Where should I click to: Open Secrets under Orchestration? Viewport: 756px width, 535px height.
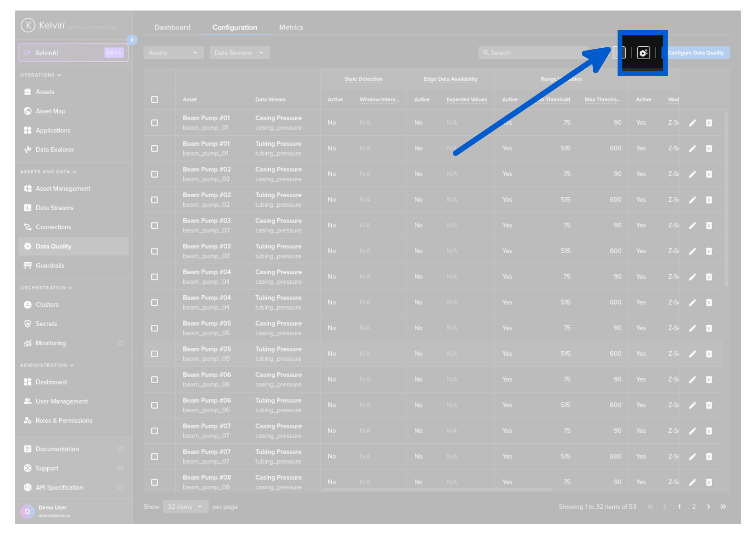tap(46, 324)
